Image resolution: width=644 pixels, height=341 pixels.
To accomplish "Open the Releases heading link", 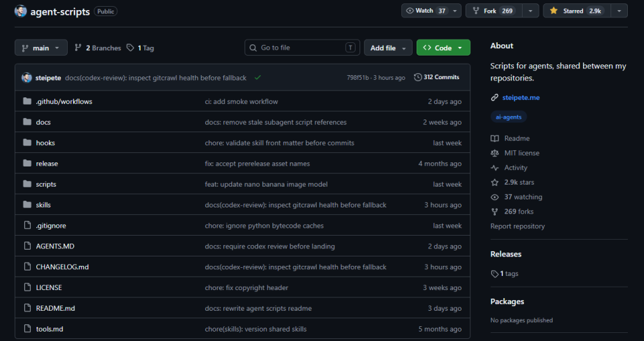I will pyautogui.click(x=506, y=254).
